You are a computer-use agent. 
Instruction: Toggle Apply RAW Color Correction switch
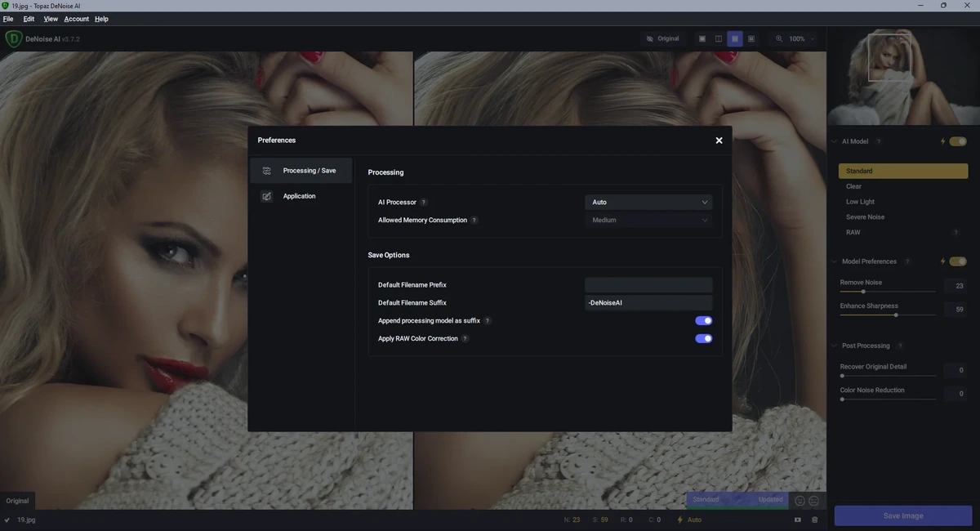coord(703,338)
